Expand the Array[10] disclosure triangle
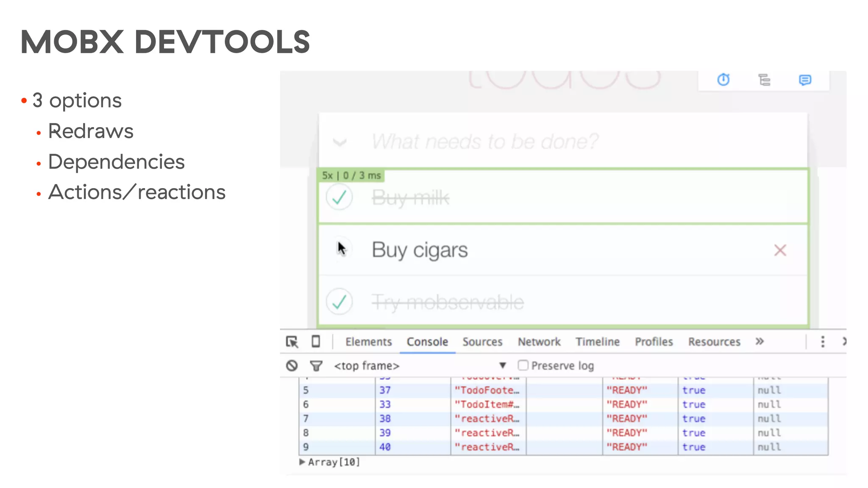Screen dimensions: 868x488 coord(302,462)
